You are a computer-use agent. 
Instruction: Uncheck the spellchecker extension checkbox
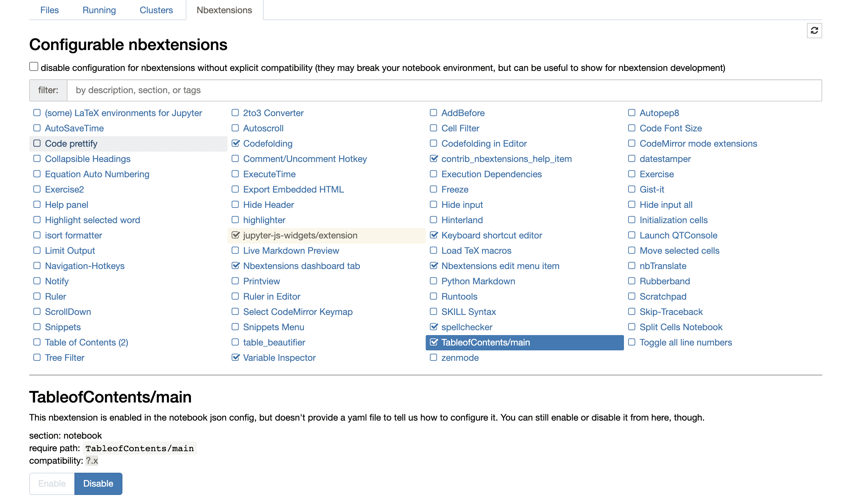tap(434, 327)
